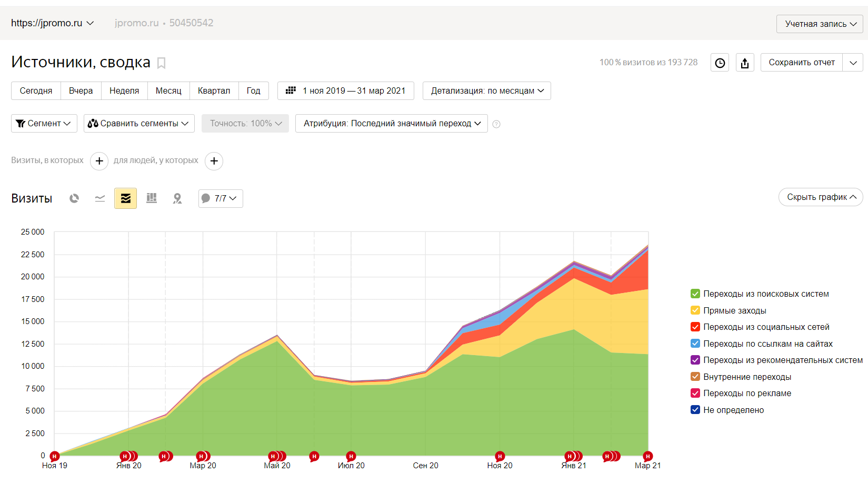Click the export report icon
This screenshot has width=868, height=484.
coord(745,63)
